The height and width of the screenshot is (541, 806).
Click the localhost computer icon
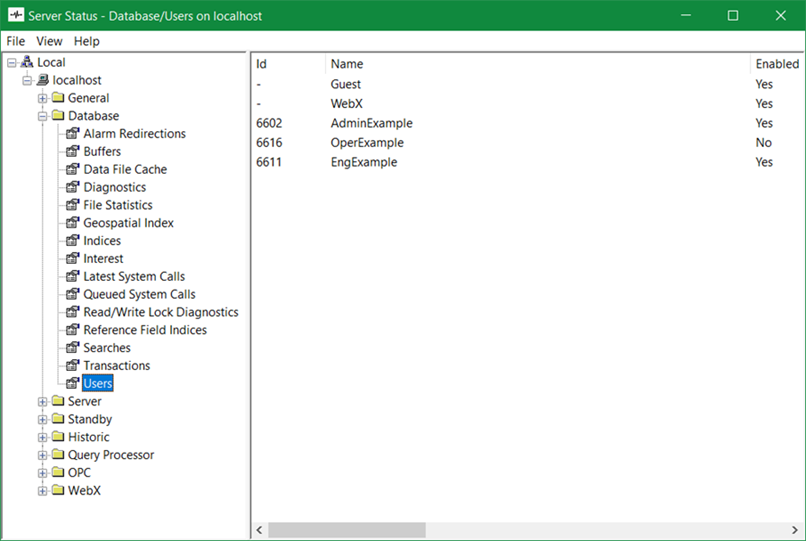coord(42,80)
